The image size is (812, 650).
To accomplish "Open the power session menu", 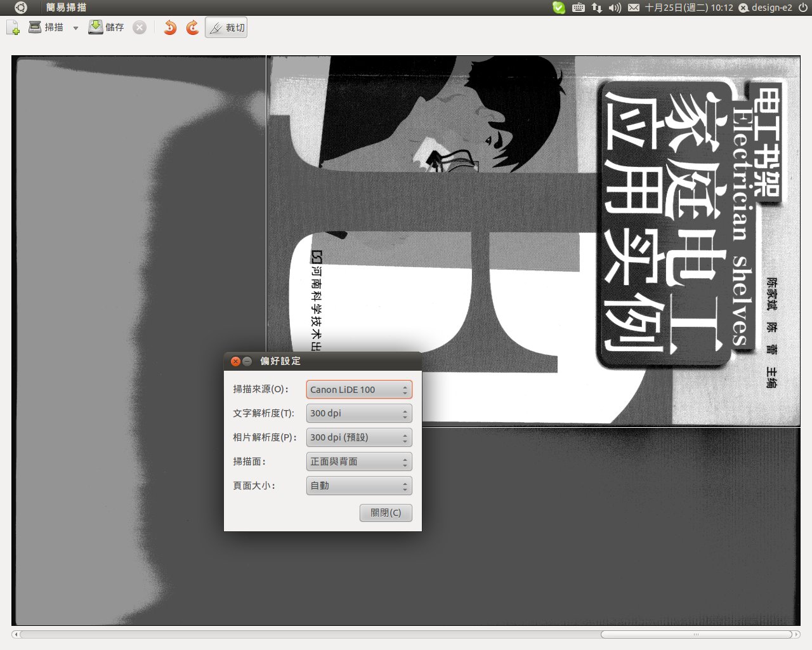I will [803, 8].
